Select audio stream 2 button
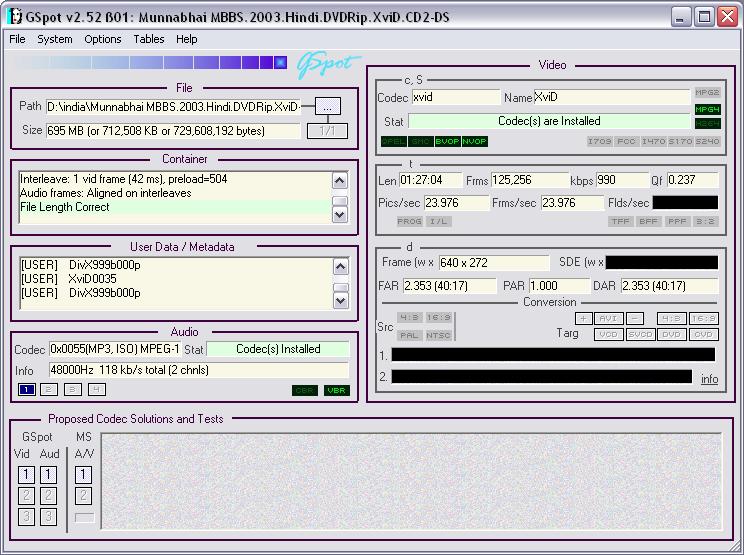Image resolution: width=744 pixels, height=555 pixels. click(48, 390)
